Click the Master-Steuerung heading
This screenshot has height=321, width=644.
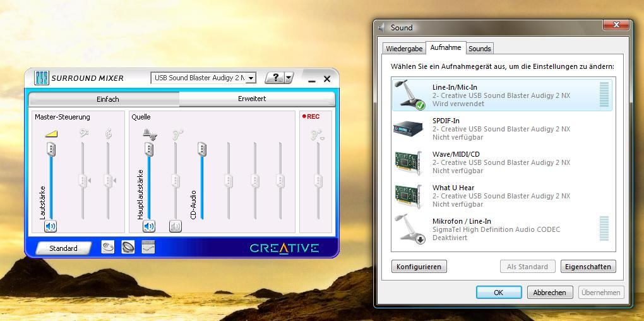[63, 117]
